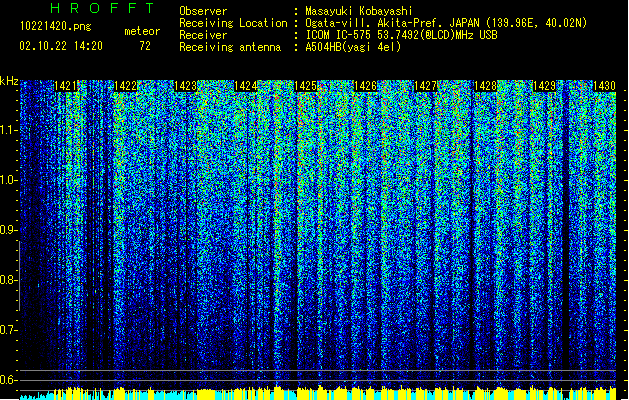This screenshot has height=400, width=629.
Task: Click the 1426 time marker
Action: (x=365, y=86)
